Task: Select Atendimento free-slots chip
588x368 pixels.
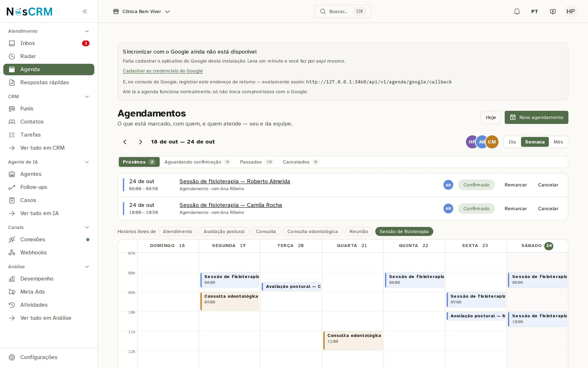Action: pos(177,231)
